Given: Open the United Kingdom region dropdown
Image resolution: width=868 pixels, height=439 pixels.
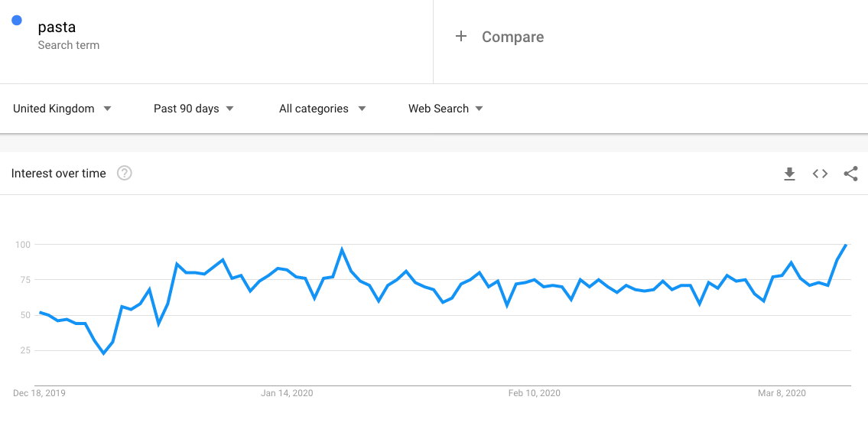Looking at the screenshot, I should [x=62, y=109].
